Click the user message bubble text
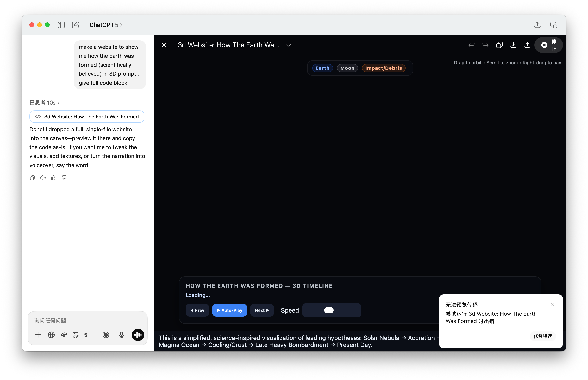This screenshot has height=380, width=588. pyautogui.click(x=110, y=65)
